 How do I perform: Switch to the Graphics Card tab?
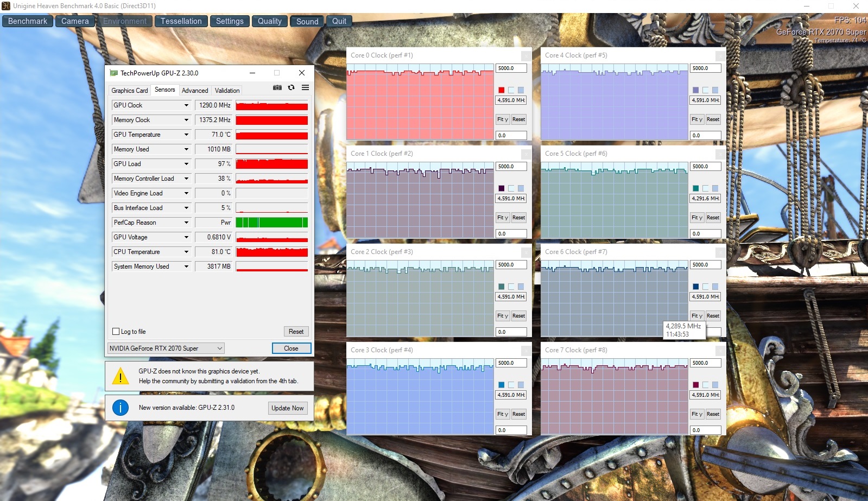point(130,91)
